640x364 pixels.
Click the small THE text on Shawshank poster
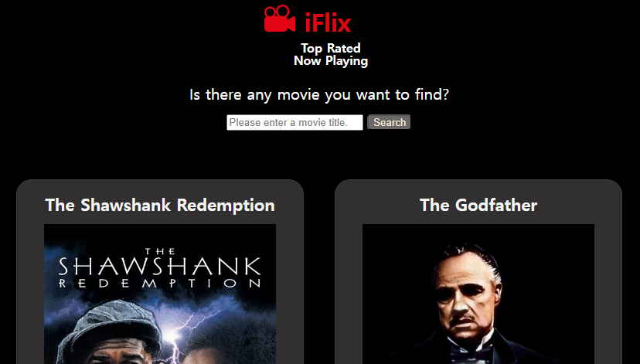pos(160,251)
